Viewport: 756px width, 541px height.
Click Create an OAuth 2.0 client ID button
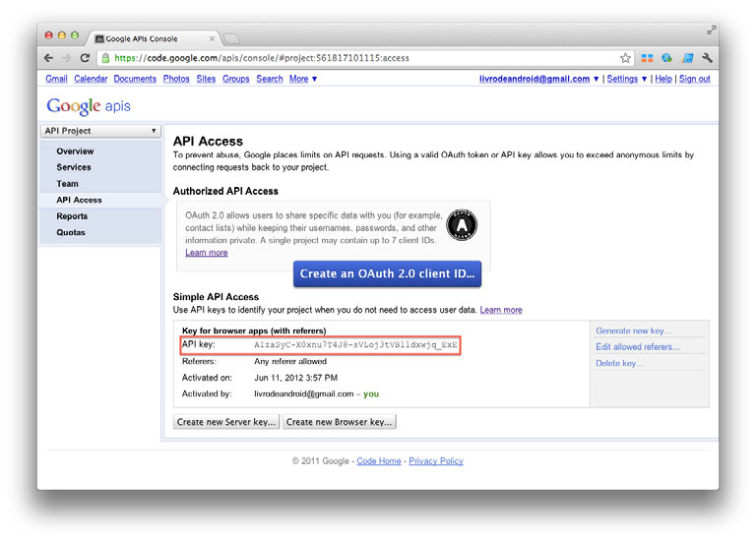tap(387, 273)
